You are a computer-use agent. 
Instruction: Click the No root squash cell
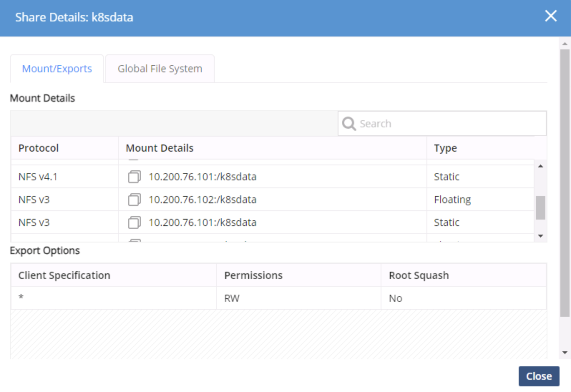464,298
